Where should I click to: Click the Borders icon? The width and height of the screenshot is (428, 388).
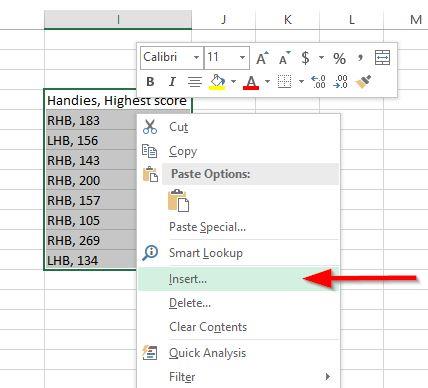[x=284, y=82]
